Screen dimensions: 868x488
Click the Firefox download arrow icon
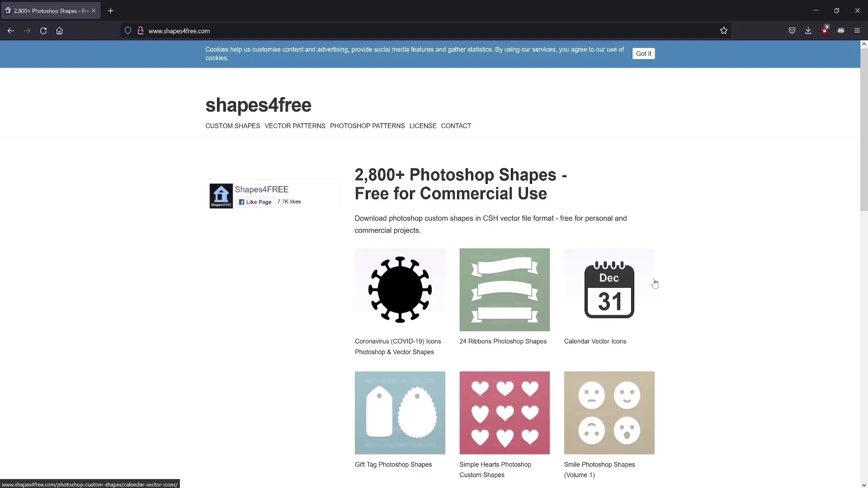[x=808, y=30]
